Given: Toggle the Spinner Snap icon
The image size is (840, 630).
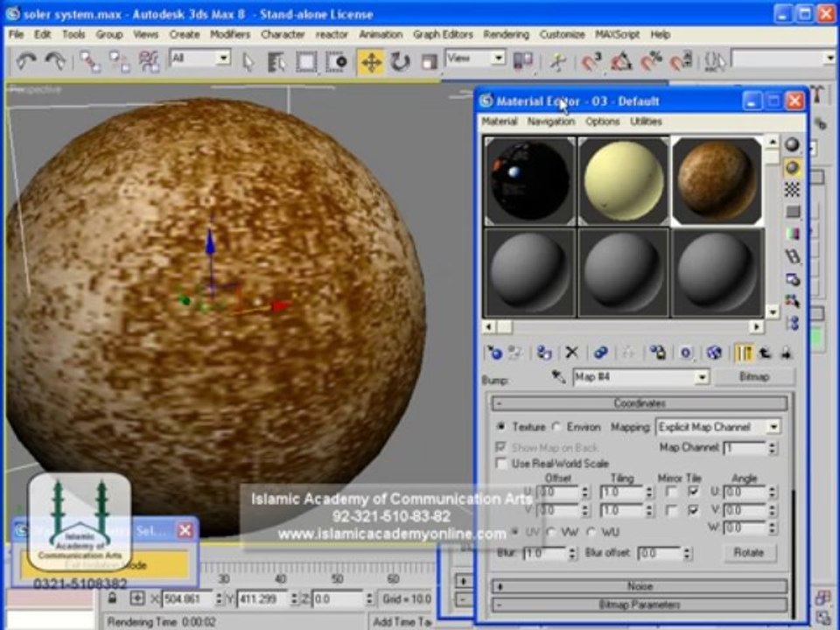Looking at the screenshot, I should pyautogui.click(x=682, y=62).
